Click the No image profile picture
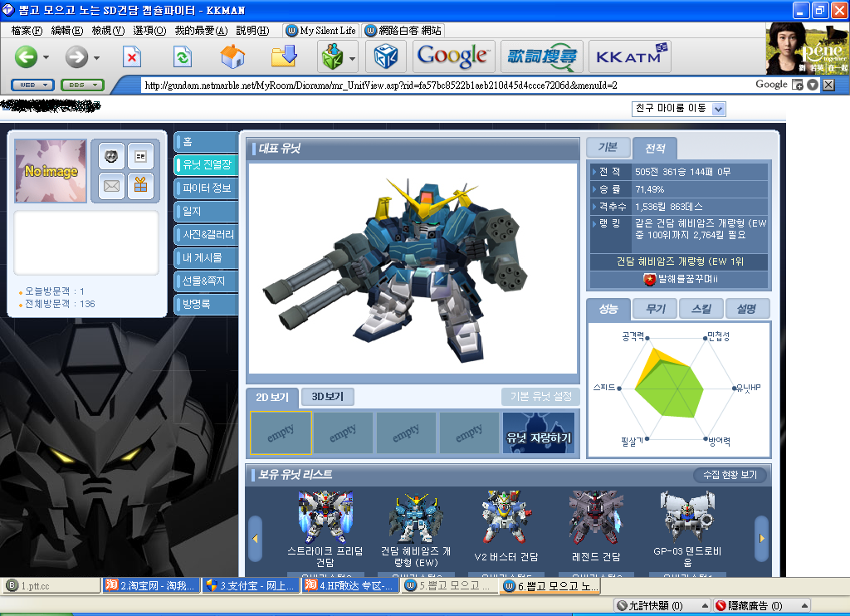 51,171
